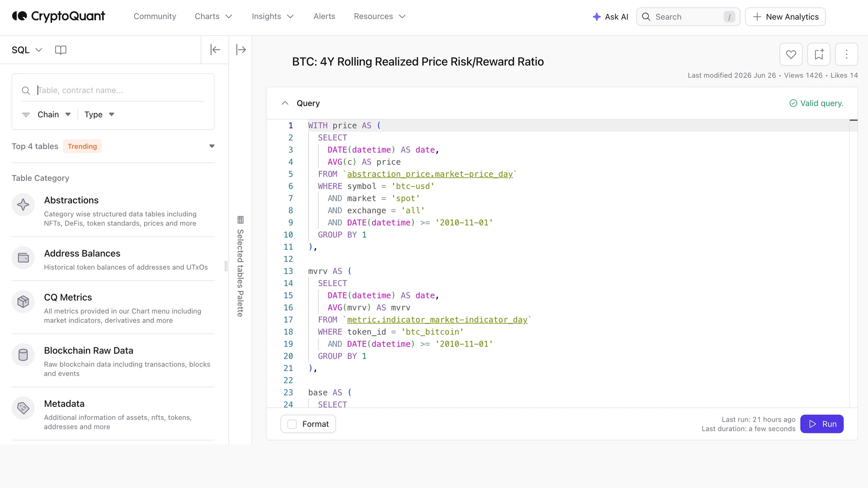Collapse the left panel arrow icon
This screenshot has width=868, height=488.
click(215, 49)
